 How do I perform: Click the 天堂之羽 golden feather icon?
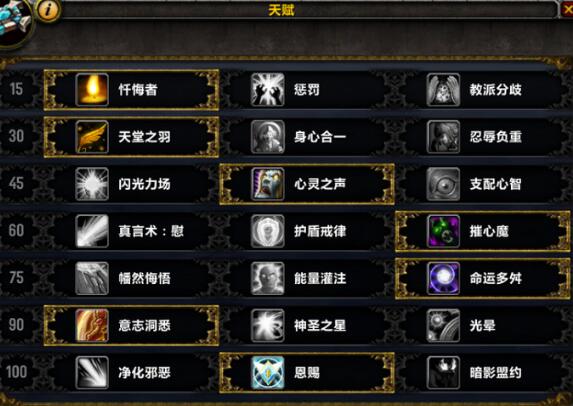tap(92, 137)
